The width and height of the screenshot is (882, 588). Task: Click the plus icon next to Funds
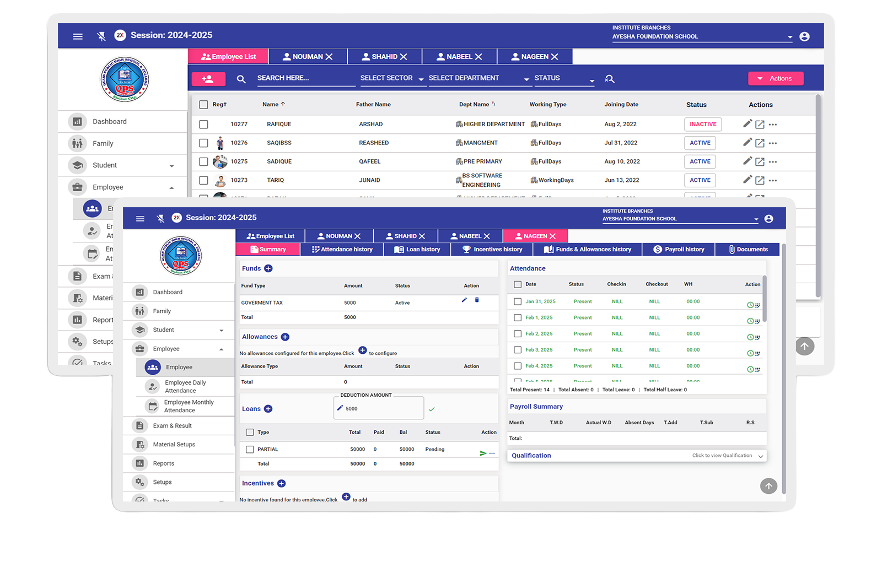click(268, 268)
